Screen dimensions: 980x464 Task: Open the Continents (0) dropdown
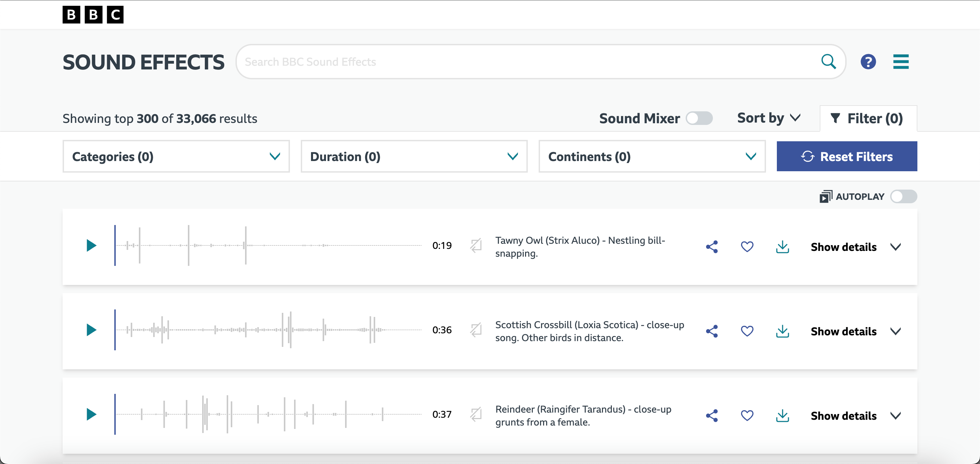(652, 157)
